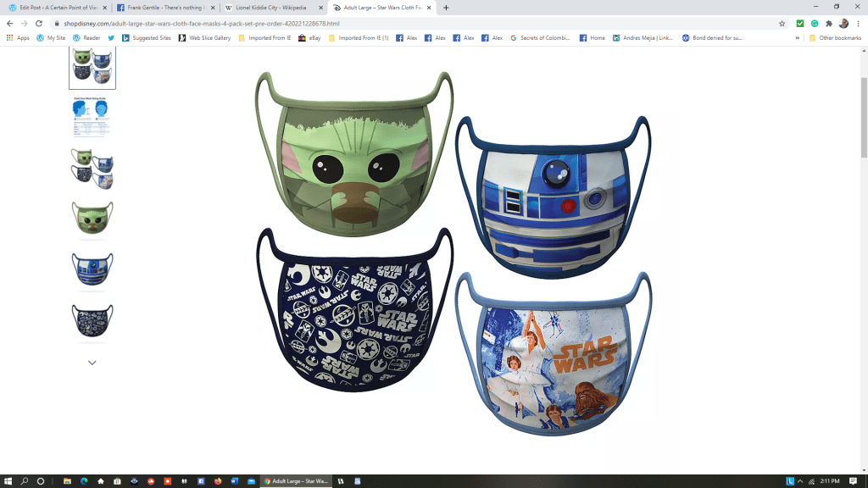Open the Other bookmarks folder

click(834, 38)
